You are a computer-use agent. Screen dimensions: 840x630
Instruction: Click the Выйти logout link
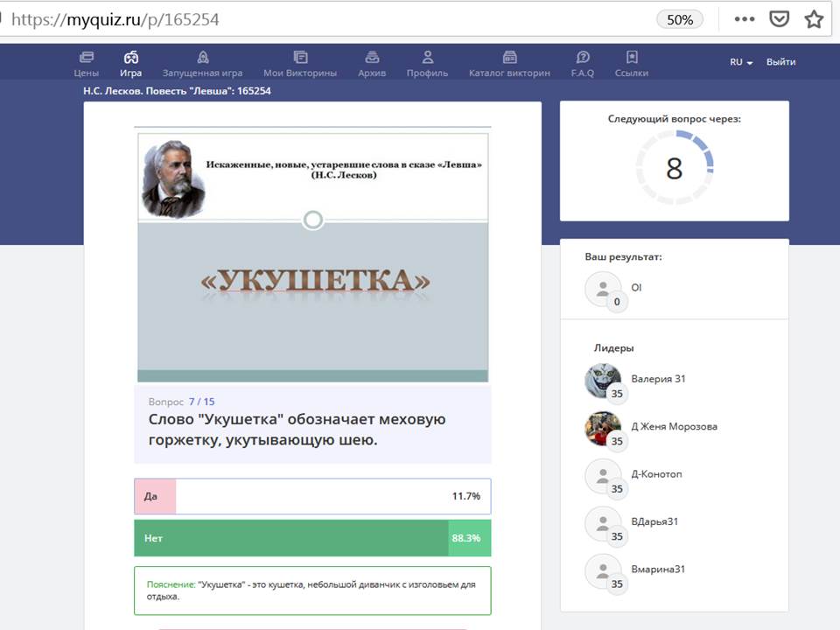pos(780,62)
